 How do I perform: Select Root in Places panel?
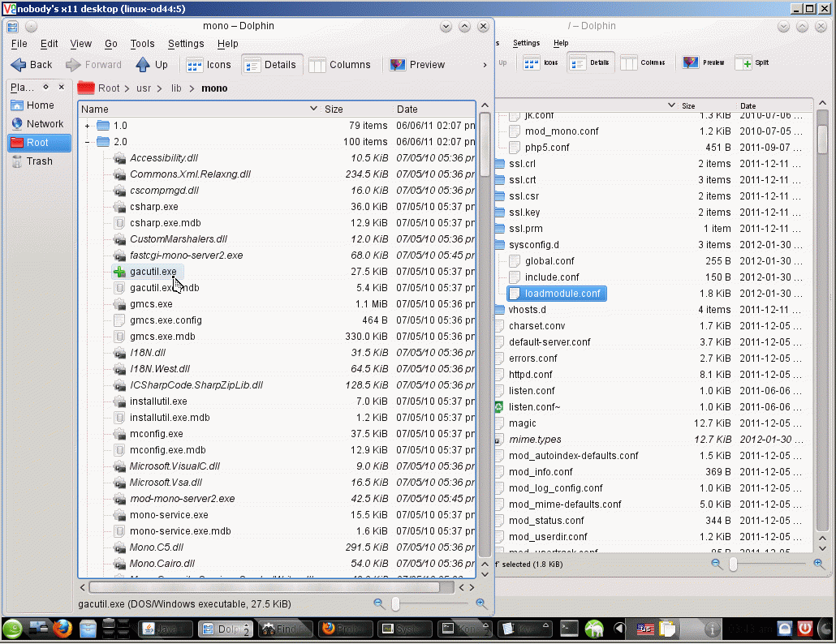pyautogui.click(x=40, y=142)
